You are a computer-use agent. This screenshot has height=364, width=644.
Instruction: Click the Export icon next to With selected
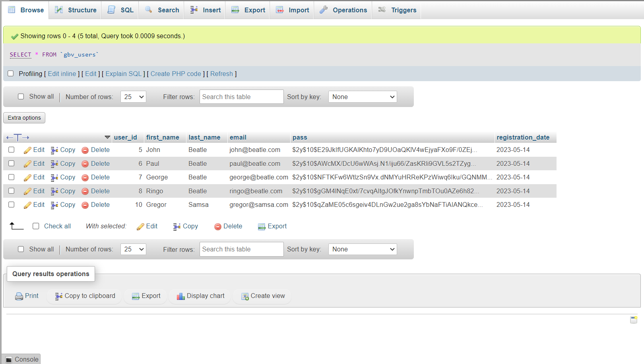click(262, 227)
